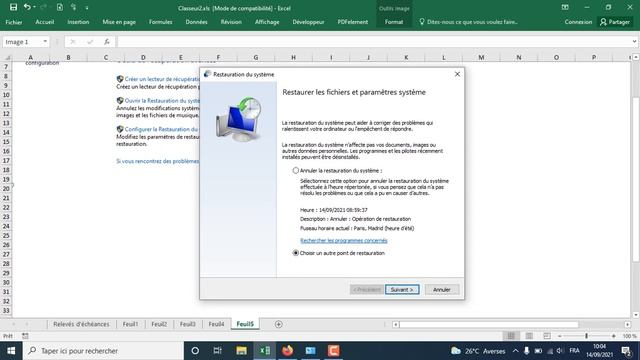Add a new sheet with the plus icon
The image size is (640, 360).
coord(278,324)
